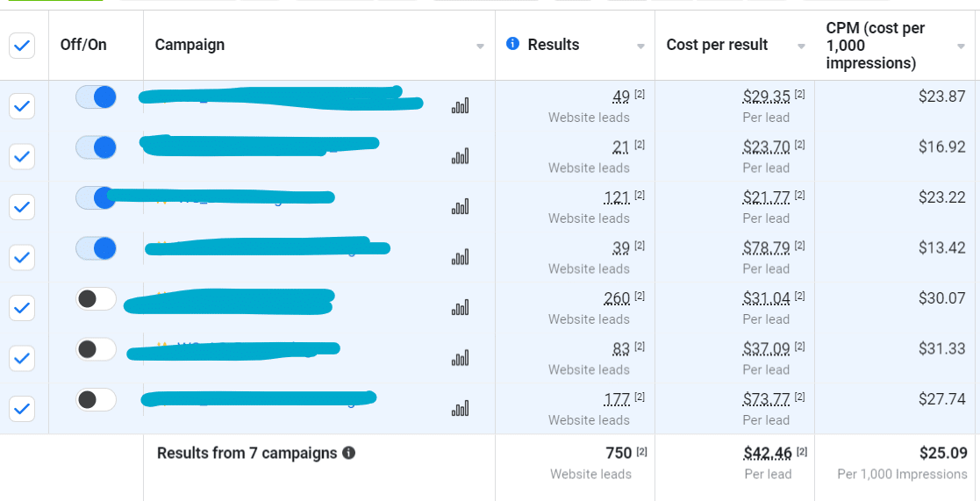Open the CPM column dropdown arrow
Viewport: 980px width, 501px height.
[962, 47]
